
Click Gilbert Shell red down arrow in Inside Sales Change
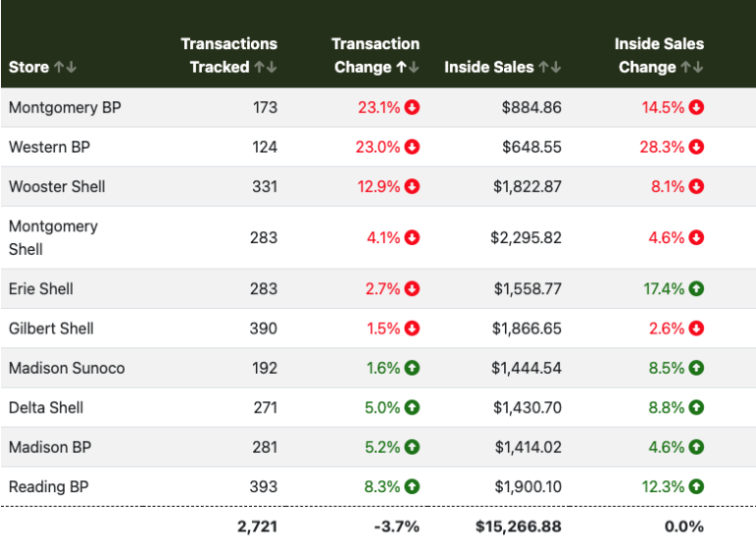696,329
